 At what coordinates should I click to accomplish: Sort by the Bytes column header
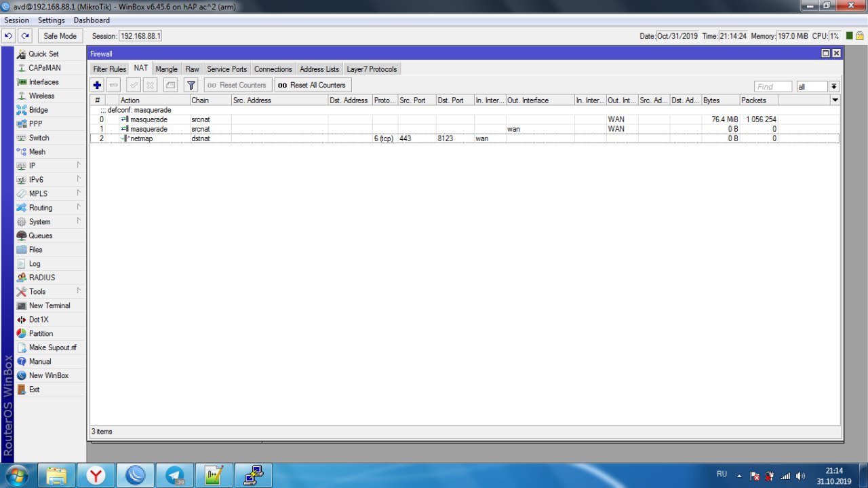tap(720, 100)
